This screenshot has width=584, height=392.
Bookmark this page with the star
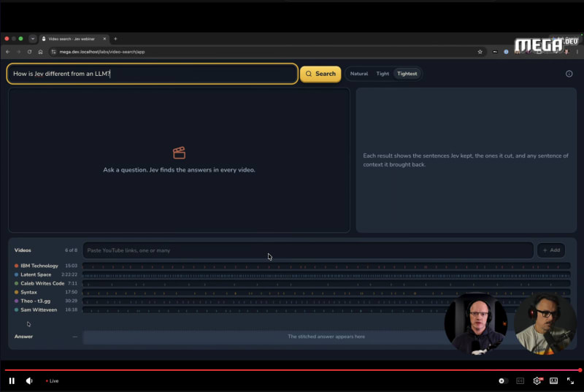[x=480, y=52]
